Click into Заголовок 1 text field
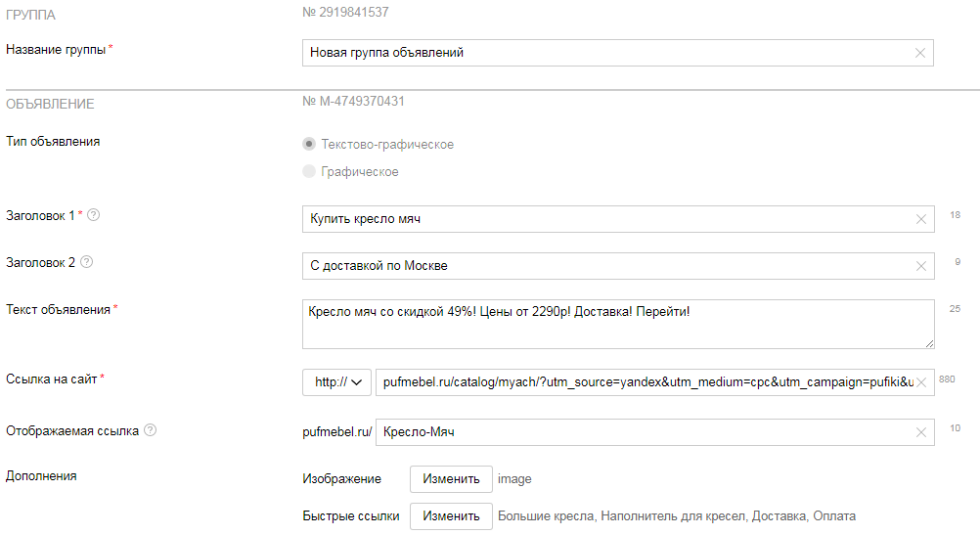This screenshot has height=535, width=980. 618,219
